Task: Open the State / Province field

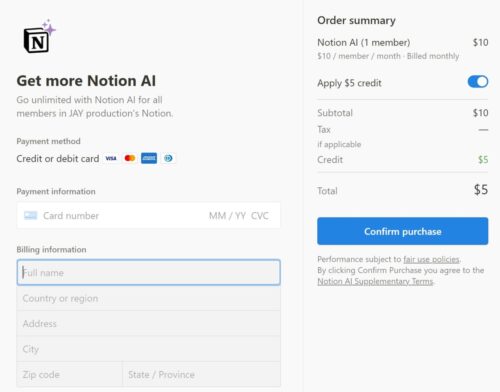Action: coord(201,374)
